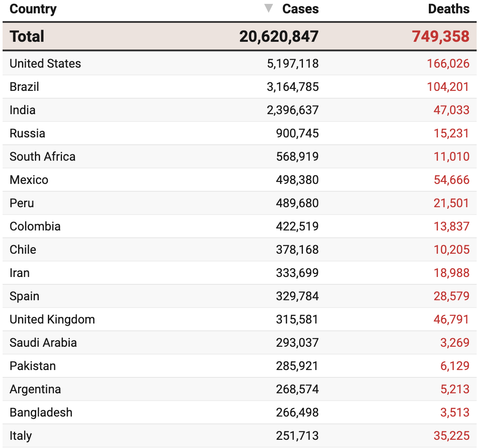
Task: Select Italy's cases value 251,713
Action: tap(297, 436)
